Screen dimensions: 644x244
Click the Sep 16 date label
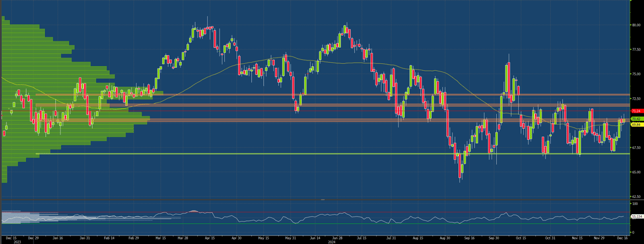click(x=469, y=238)
